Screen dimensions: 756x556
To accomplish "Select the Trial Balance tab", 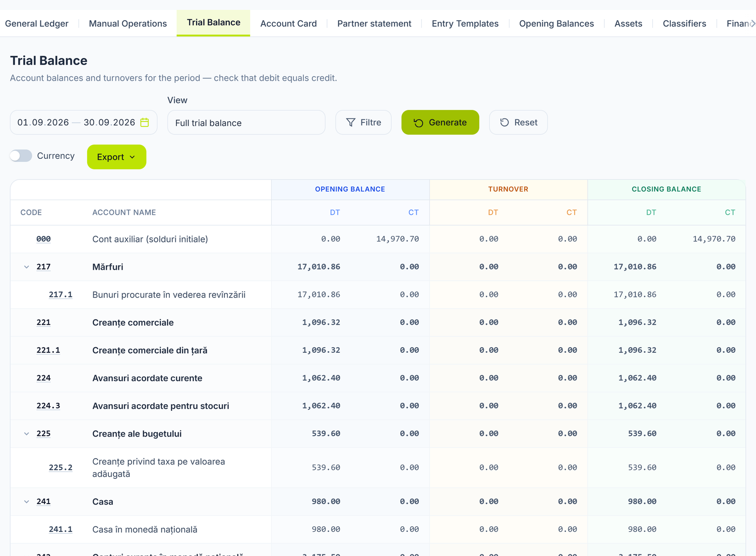I will point(214,23).
